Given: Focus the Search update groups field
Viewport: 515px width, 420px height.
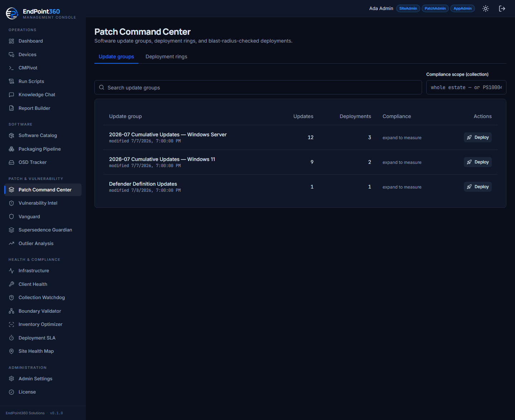Looking at the screenshot, I should click(258, 87).
